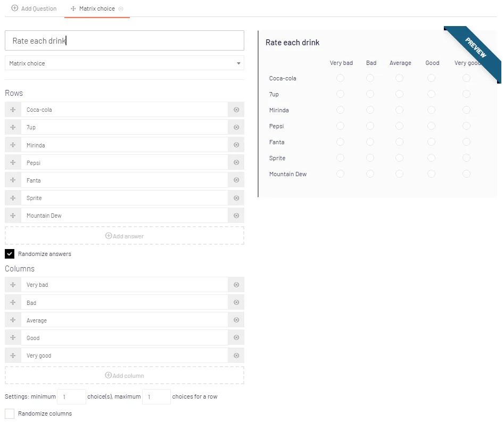Click drag handle for Average column

(x=13, y=320)
